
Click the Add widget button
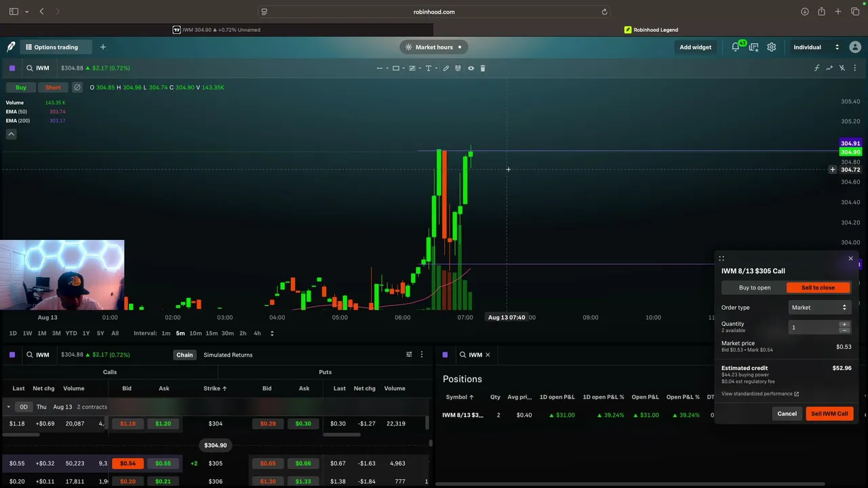[x=696, y=47]
